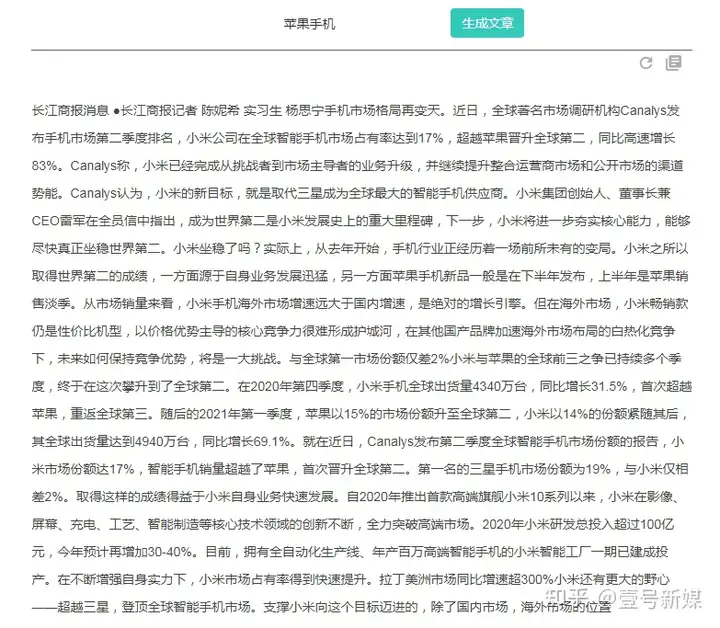Click the text 超越三星
This screenshot has height=628, width=720.
83,606
